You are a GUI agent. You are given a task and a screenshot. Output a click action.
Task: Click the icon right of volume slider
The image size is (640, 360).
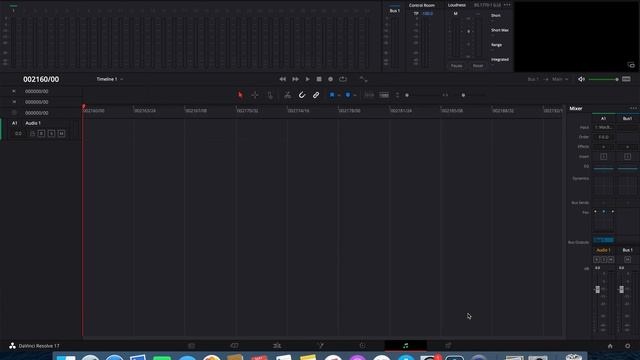tap(626, 79)
